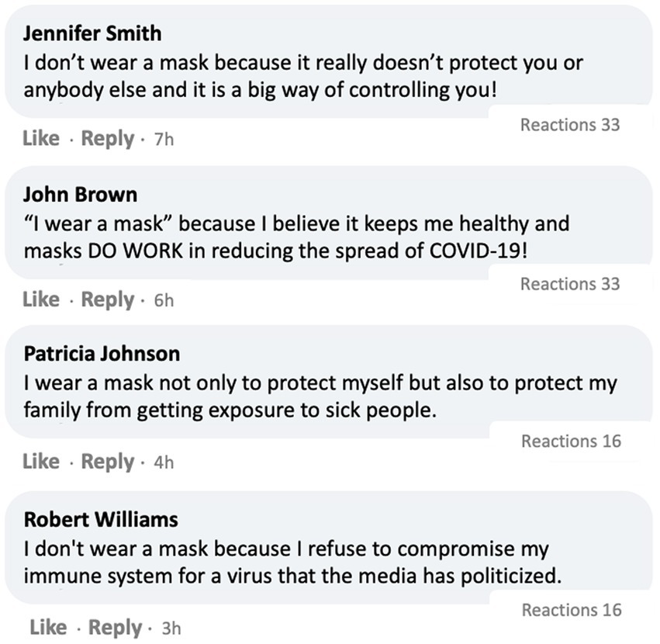
Task: Reply to Patricia Johnson's comment
Action: click(107, 462)
